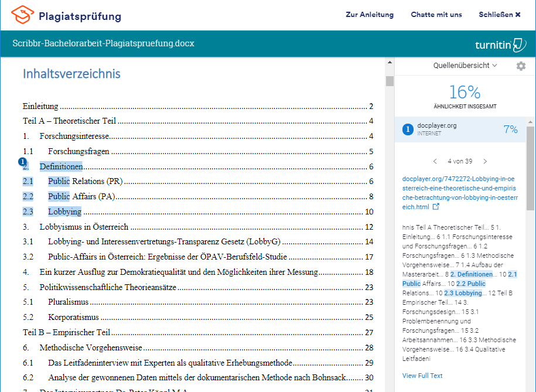536x392 pixels.
Task: Click the Plagiatsprüfung title text
Action: (80, 16)
